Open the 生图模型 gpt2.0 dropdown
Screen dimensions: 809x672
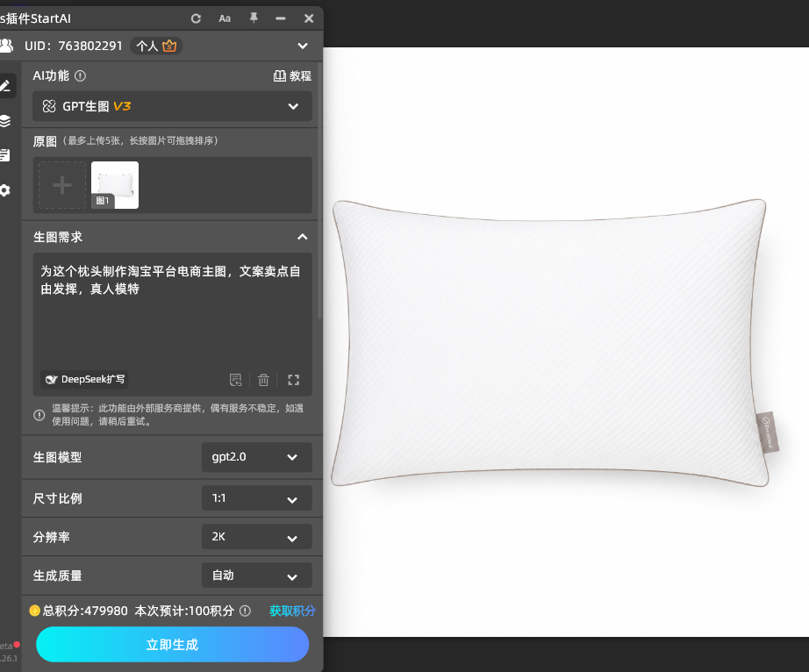click(257, 457)
